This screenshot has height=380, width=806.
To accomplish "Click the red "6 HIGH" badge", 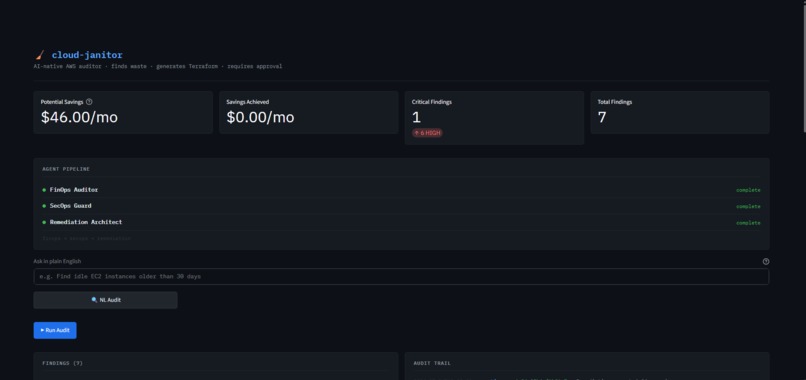I will point(427,133).
